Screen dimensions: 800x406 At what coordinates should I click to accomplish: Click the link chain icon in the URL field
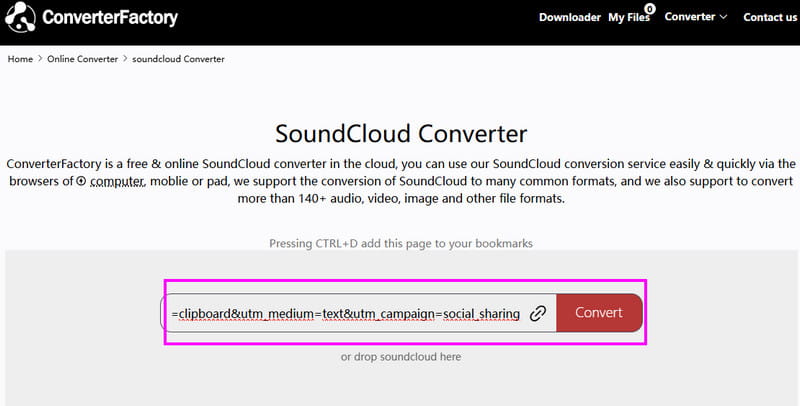[x=538, y=313]
